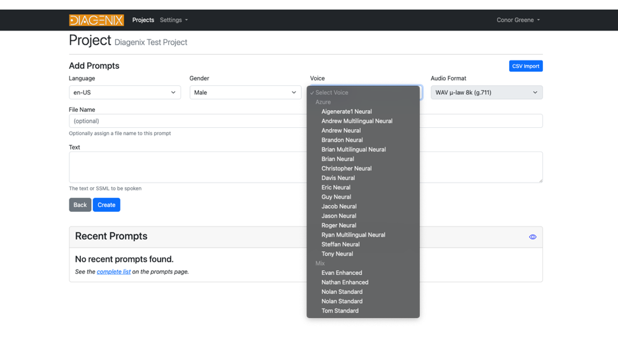618x364 pixels.
Task: Select Evan Enhanced voice
Action: pyautogui.click(x=363, y=273)
